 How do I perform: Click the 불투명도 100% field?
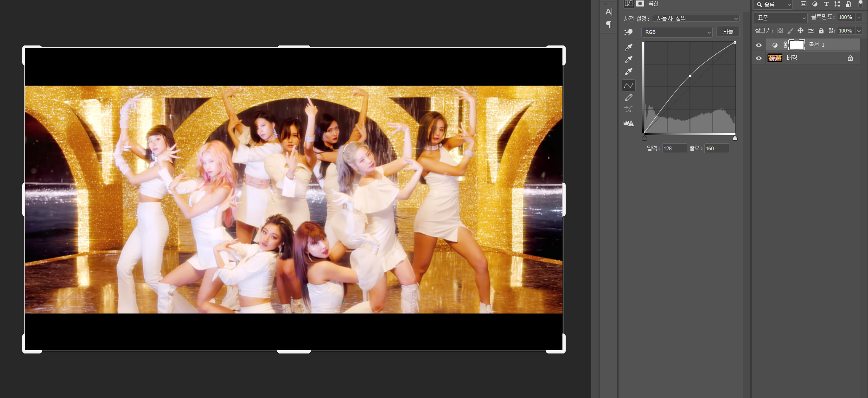click(x=846, y=17)
